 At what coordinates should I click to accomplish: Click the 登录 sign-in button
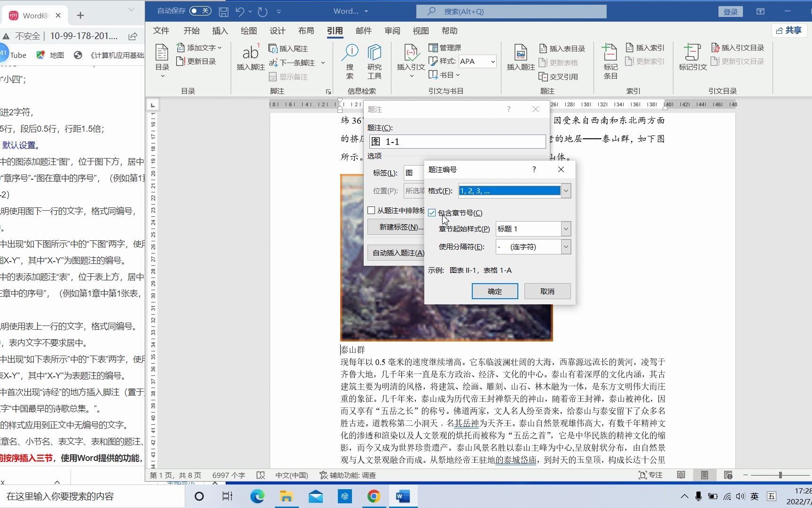coord(730,12)
